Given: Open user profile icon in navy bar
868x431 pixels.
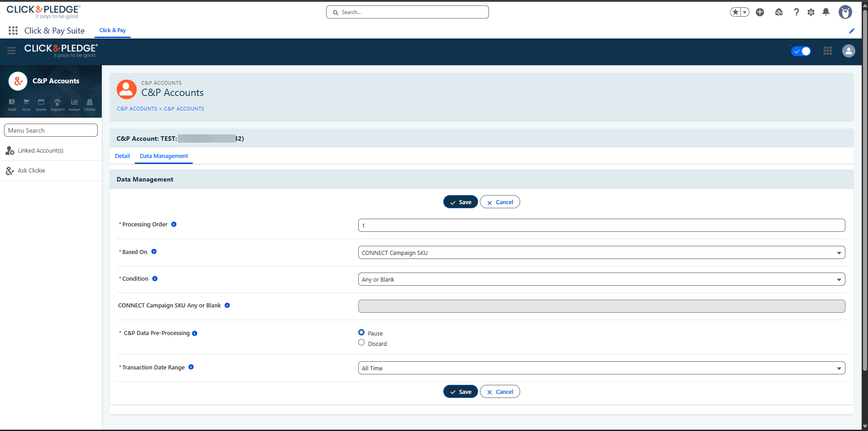Looking at the screenshot, I should [x=849, y=51].
